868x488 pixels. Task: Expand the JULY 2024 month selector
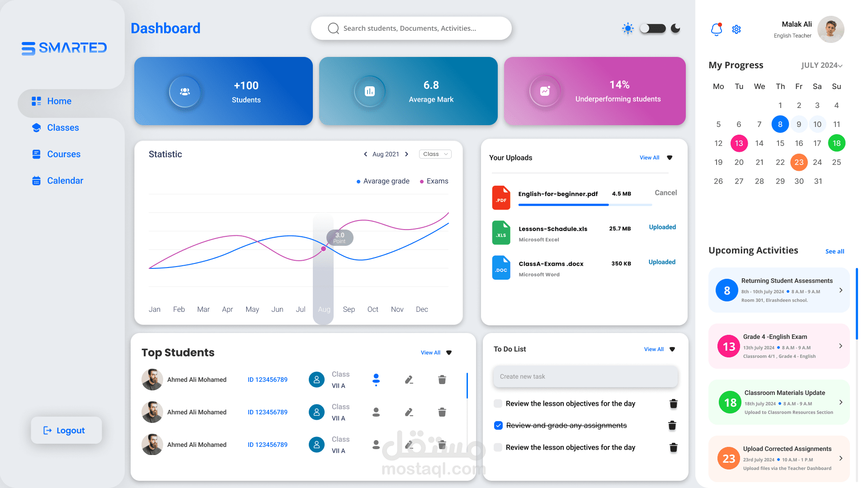(822, 66)
